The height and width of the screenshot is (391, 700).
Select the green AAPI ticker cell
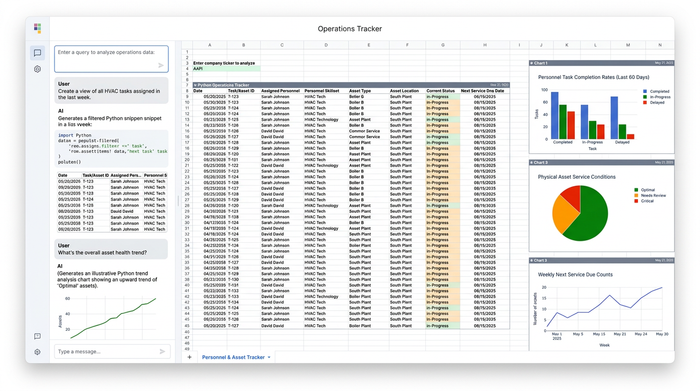[x=226, y=69]
